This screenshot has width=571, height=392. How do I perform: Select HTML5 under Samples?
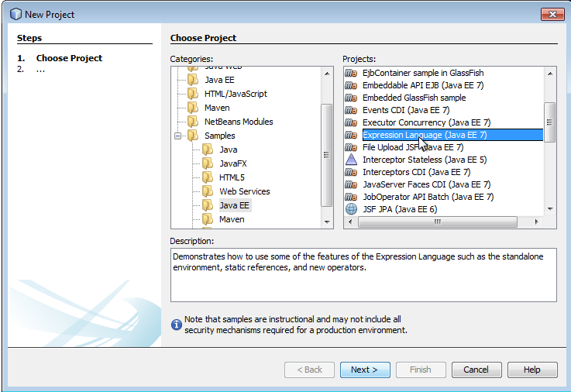(x=232, y=177)
